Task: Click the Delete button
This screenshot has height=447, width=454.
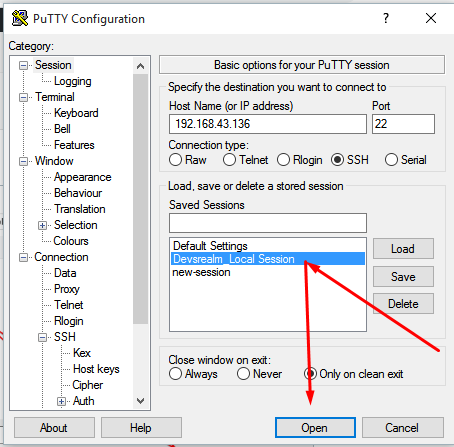Action: coord(403,304)
